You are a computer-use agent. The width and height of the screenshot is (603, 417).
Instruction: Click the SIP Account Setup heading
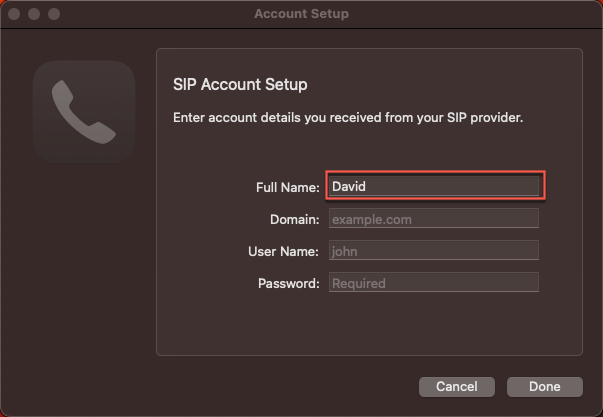pos(240,85)
